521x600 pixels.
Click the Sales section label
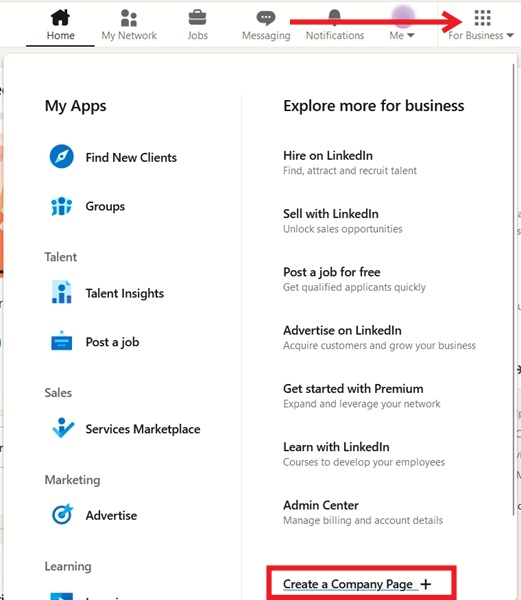(x=58, y=393)
